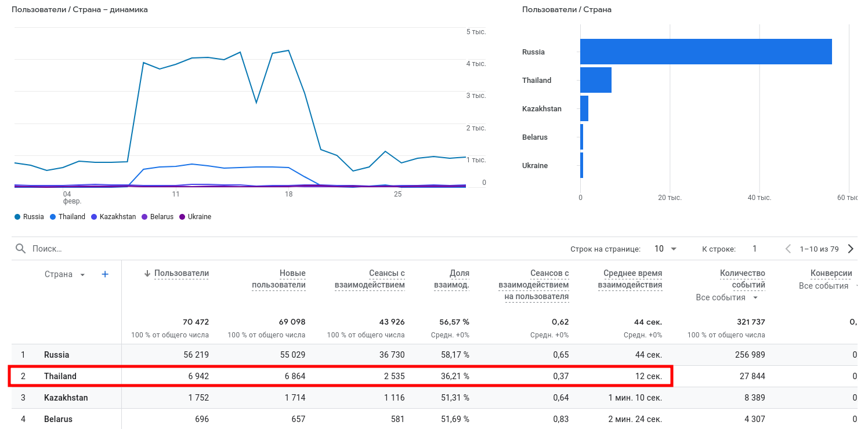Go to next page of table rows
The width and height of the screenshot is (868, 429).
coord(851,249)
